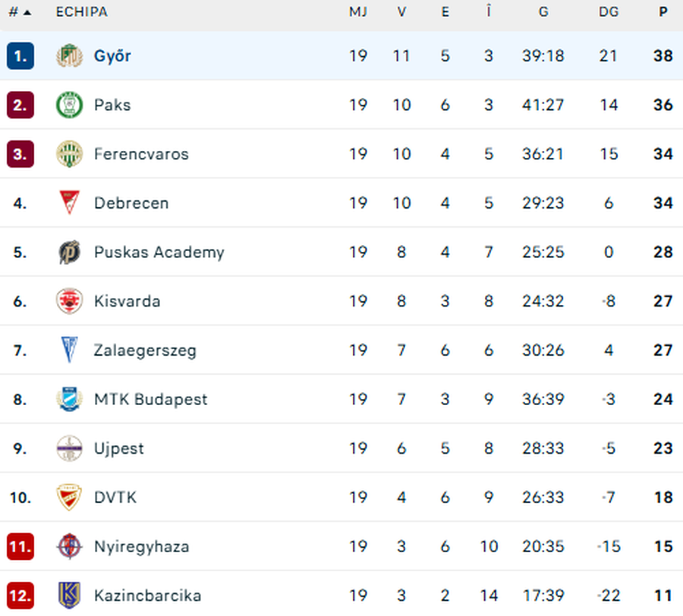The image size is (683, 616).
Task: Select the Kisvarda club crest
Action: [70, 301]
